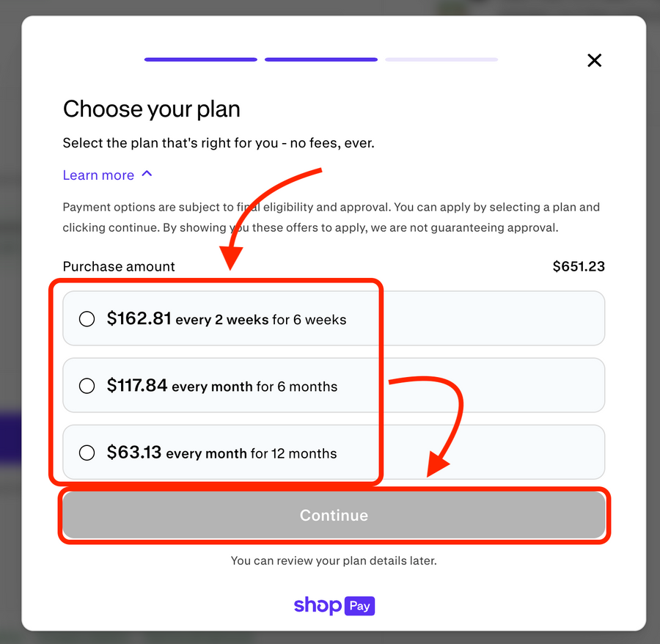
Task: Click the shop wordmark in the logo
Action: pyautogui.click(x=318, y=605)
